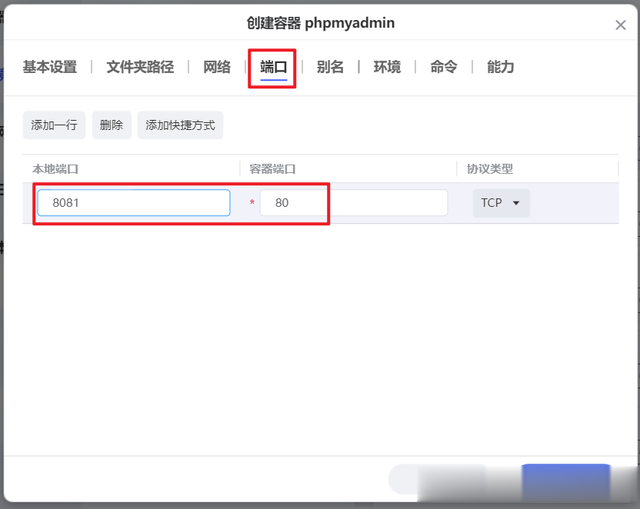Click the 删除 button
The image size is (640, 509).
(x=111, y=125)
